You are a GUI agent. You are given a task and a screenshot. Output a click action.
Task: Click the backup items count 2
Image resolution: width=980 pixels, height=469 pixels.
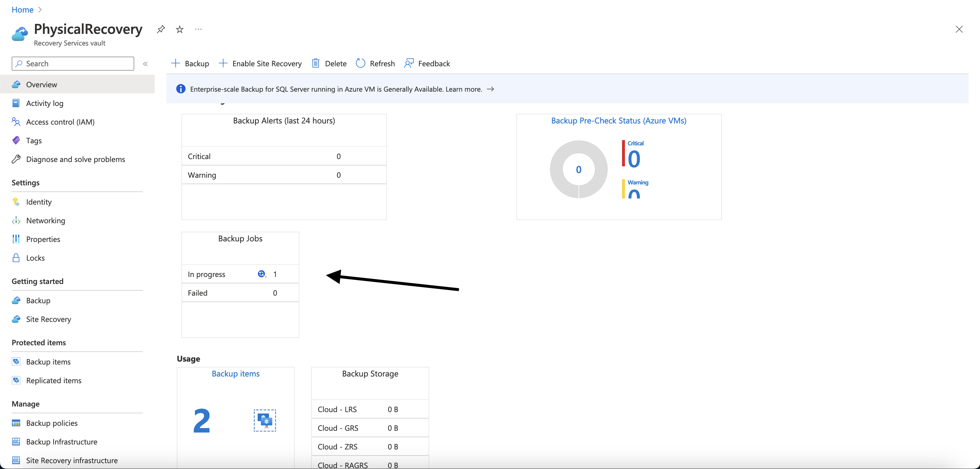(202, 421)
